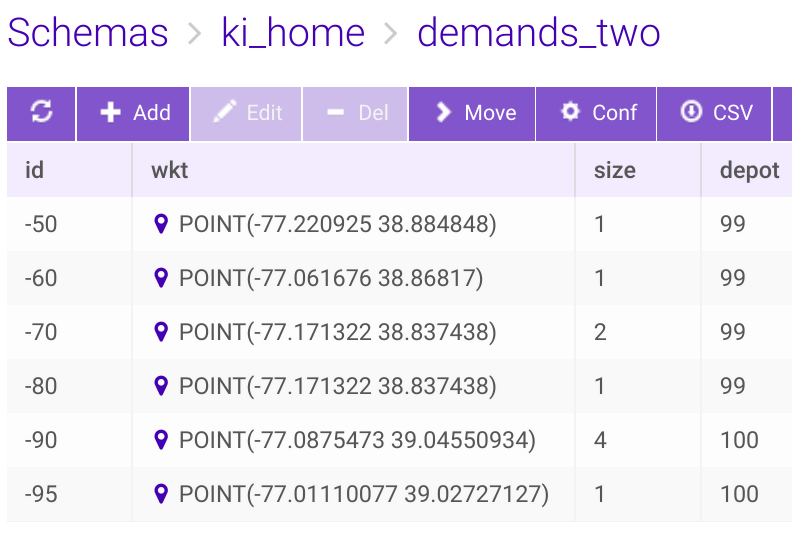This screenshot has height=554, width=792.
Task: Click the map pin icon in row -50
Action: [x=161, y=224]
